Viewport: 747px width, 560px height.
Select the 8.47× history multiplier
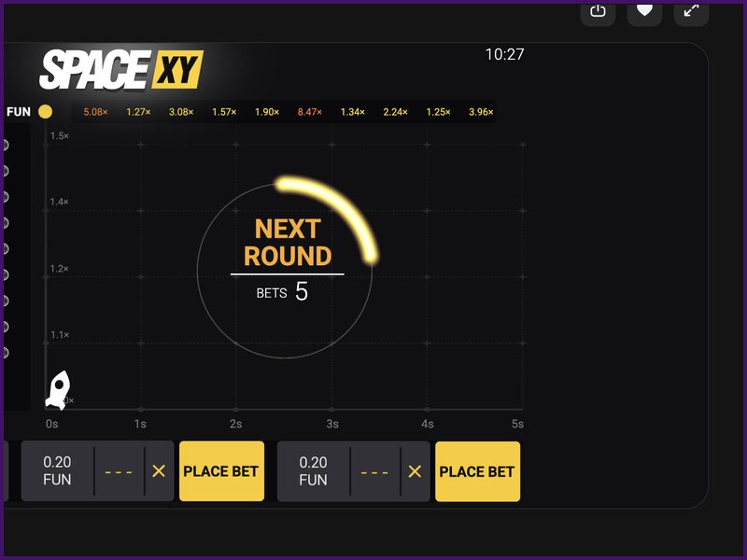pos(309,112)
